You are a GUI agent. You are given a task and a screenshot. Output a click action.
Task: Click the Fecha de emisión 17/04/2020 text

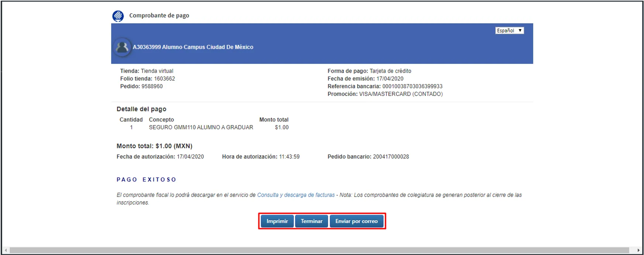tap(365, 79)
